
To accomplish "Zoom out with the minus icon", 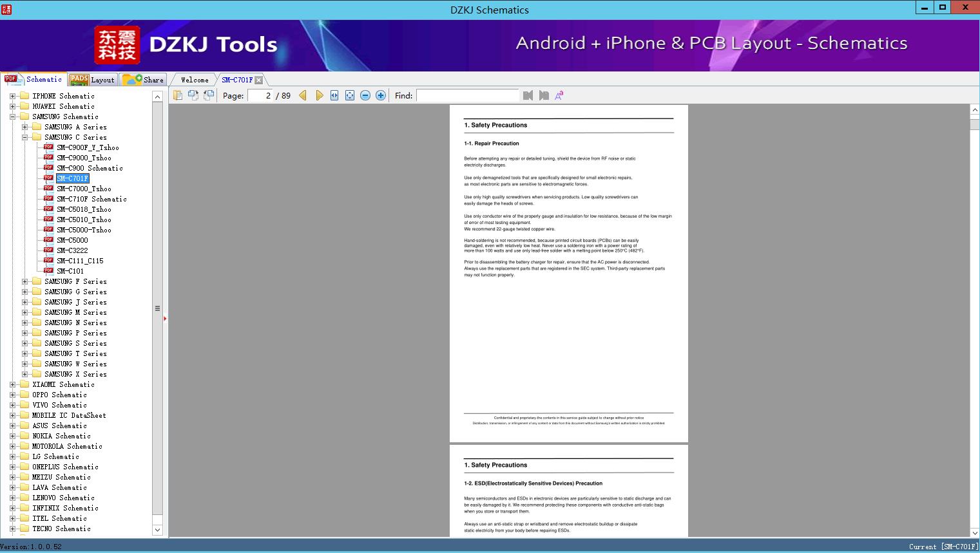I will coord(365,95).
